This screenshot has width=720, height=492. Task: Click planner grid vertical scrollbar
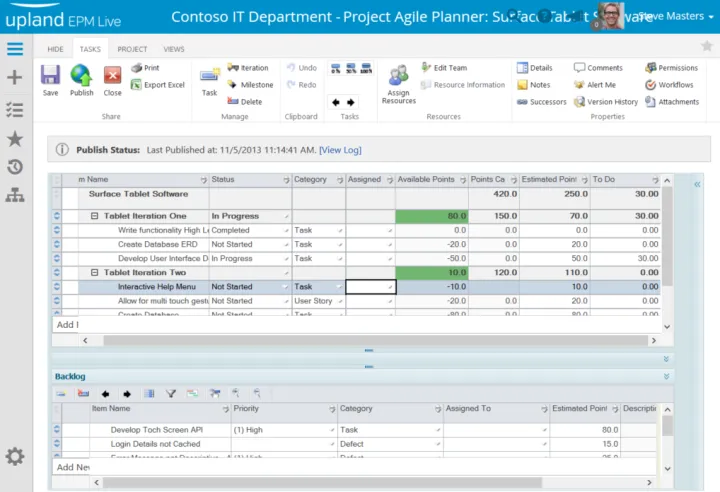point(667,236)
